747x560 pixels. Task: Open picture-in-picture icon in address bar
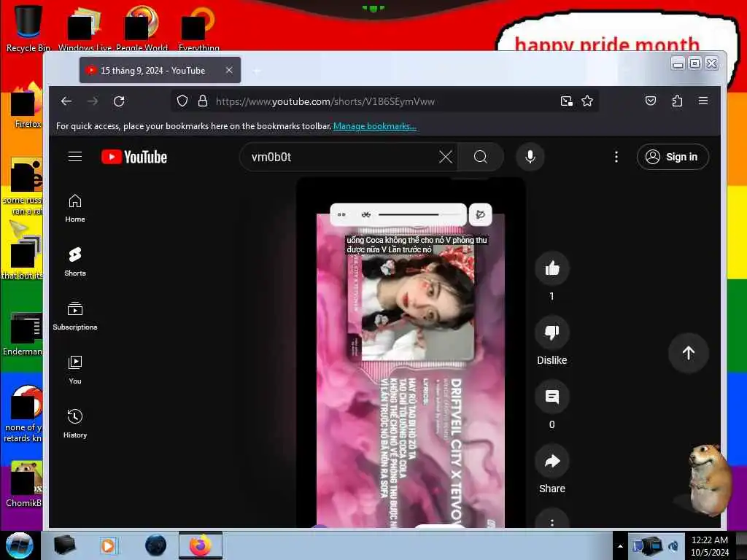coord(566,101)
